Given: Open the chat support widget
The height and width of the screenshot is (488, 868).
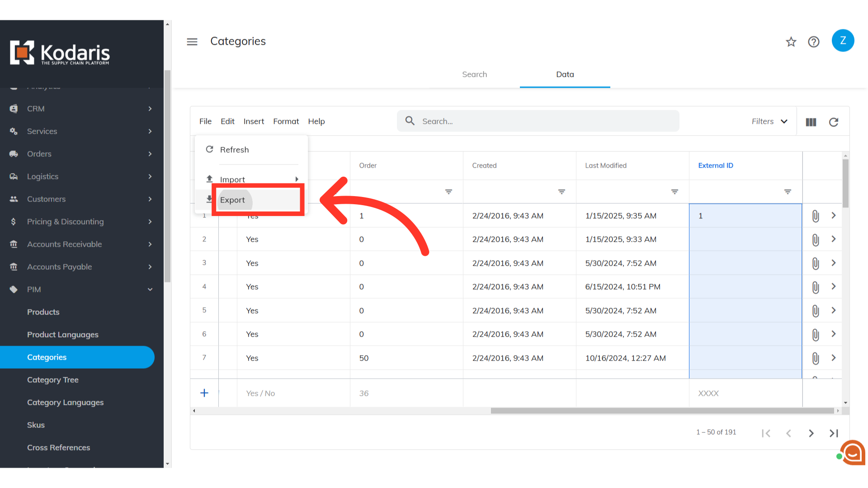Looking at the screenshot, I should coord(853,452).
